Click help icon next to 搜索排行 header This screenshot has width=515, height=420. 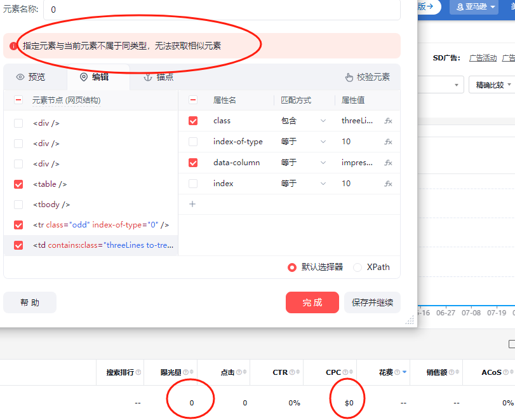(x=138, y=372)
